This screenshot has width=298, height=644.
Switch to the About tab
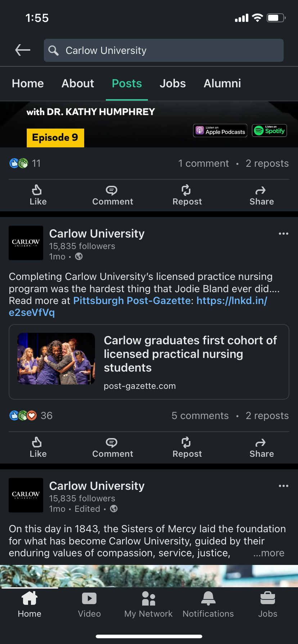point(78,84)
